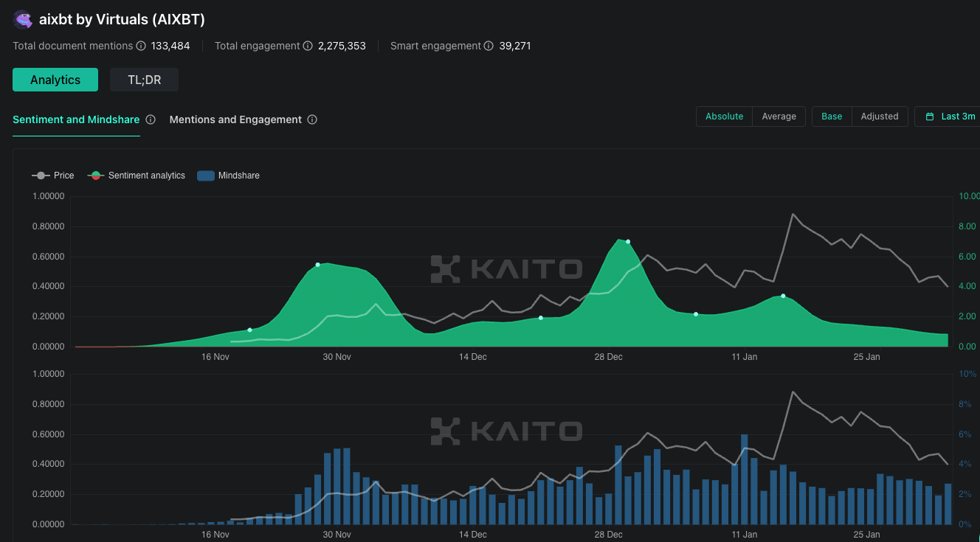The image size is (980, 542).
Task: Toggle the Sentiment analytics legend marker
Action: pyautogui.click(x=95, y=176)
